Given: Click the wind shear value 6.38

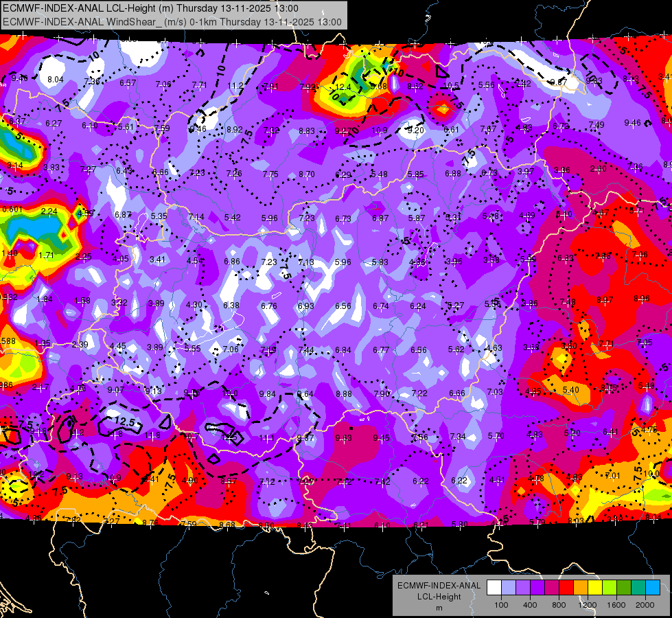Looking at the screenshot, I should [x=231, y=305].
